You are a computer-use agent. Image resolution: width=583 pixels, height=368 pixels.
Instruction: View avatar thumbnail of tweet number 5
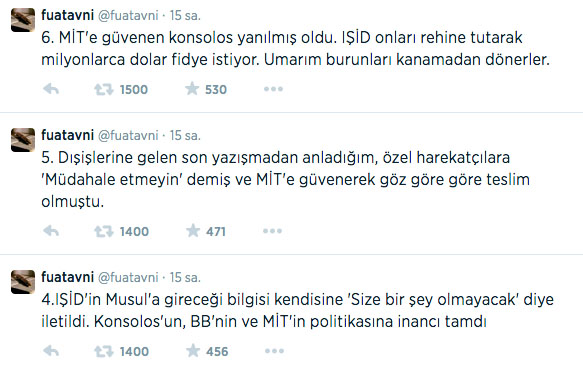point(23,140)
